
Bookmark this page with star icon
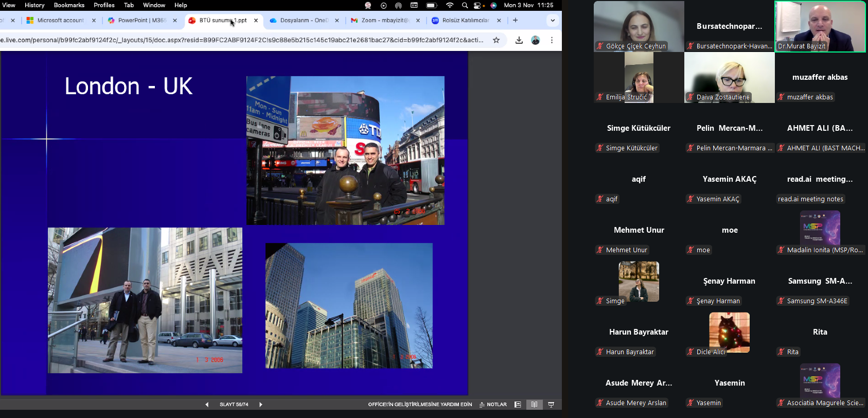[x=496, y=40]
